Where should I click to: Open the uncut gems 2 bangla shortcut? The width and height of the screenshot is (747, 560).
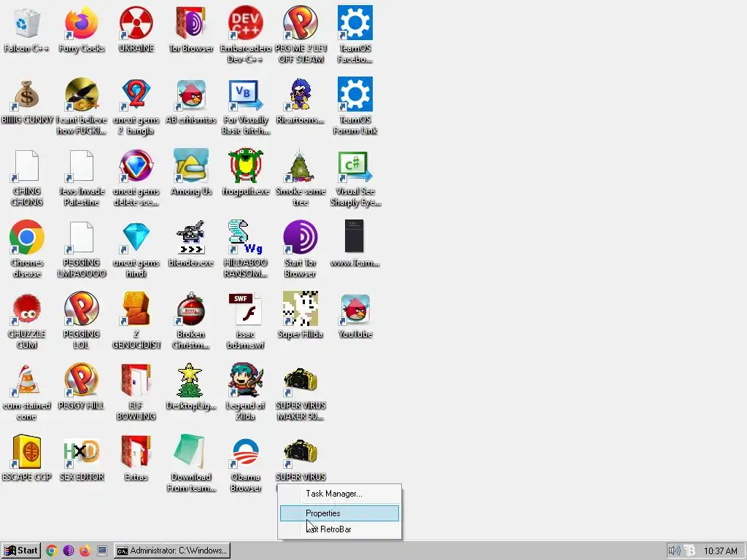[136, 94]
